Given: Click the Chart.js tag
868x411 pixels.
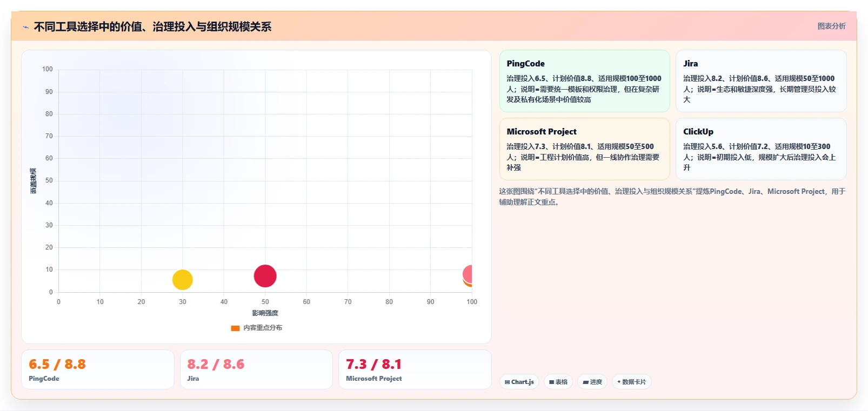Looking at the screenshot, I should [x=519, y=382].
